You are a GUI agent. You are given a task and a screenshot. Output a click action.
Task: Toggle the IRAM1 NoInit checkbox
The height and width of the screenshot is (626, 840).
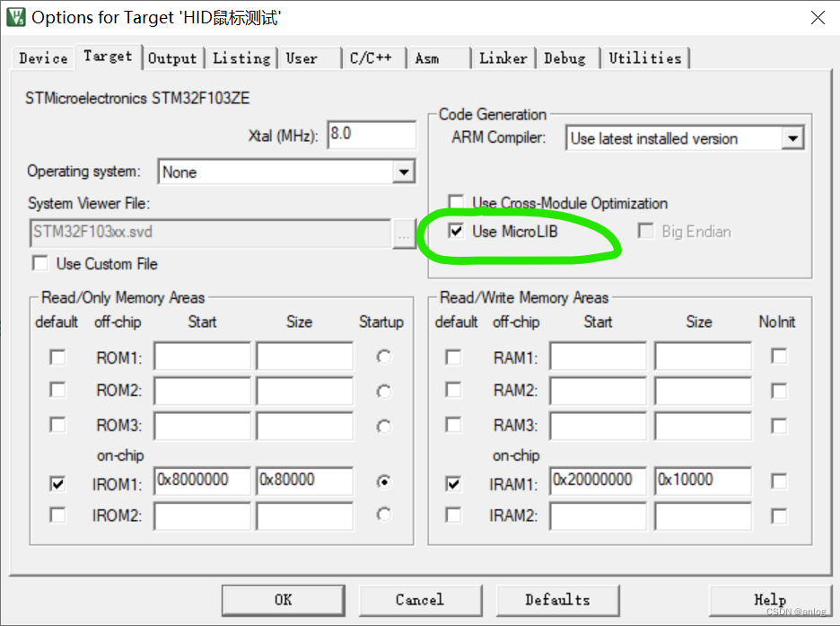pyautogui.click(x=779, y=481)
